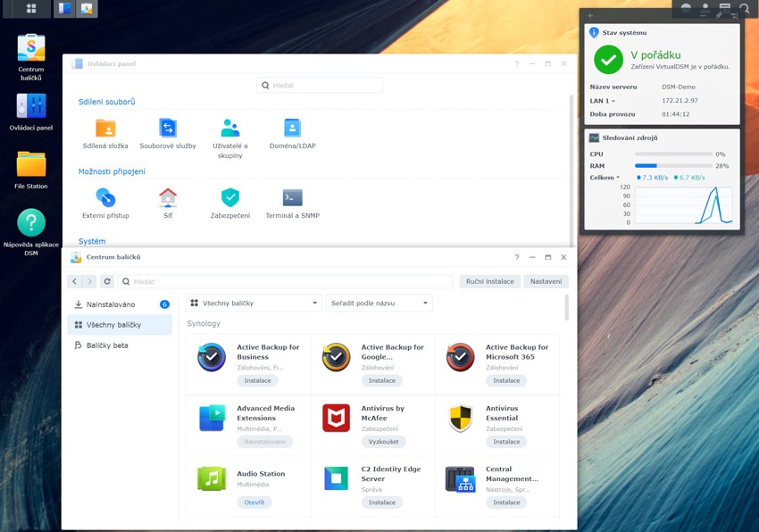Open Uživatelé a skupiny settings
Image resolution: width=759 pixels, height=532 pixels.
point(229,128)
